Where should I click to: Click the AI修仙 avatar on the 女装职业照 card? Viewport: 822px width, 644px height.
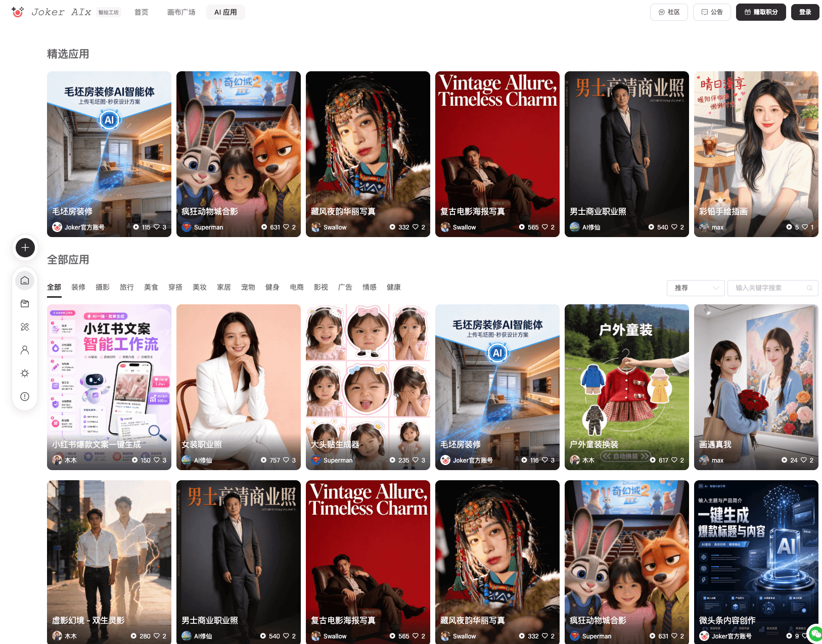point(187,460)
